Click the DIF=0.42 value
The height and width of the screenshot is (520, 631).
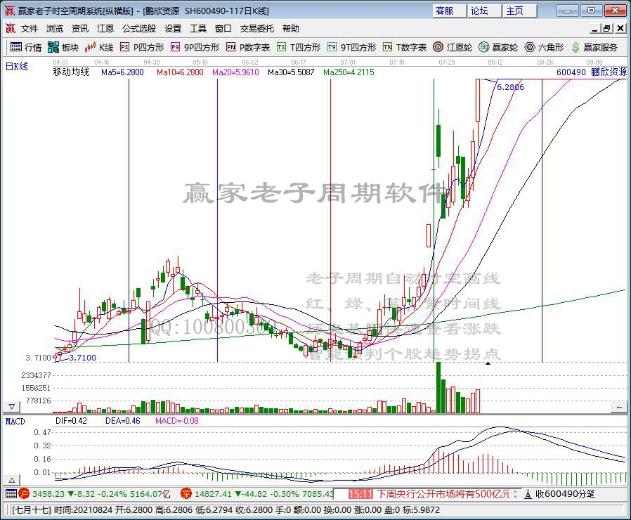71,421
